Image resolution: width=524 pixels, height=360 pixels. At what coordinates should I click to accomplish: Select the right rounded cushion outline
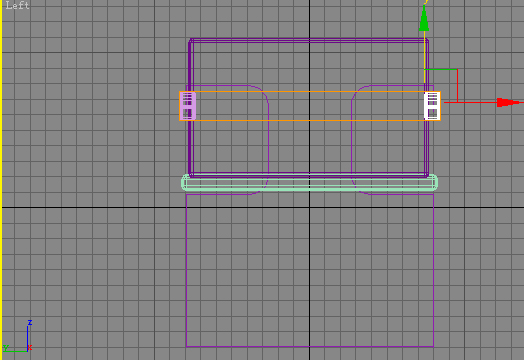(x=392, y=139)
